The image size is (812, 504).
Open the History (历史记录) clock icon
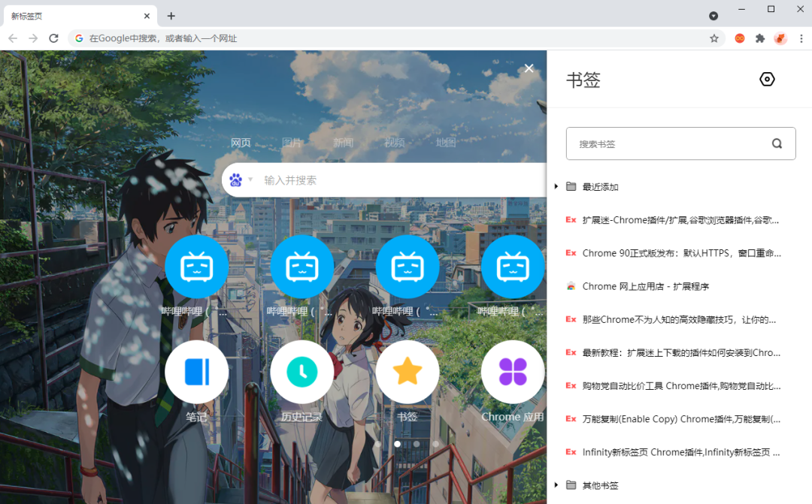[302, 372]
